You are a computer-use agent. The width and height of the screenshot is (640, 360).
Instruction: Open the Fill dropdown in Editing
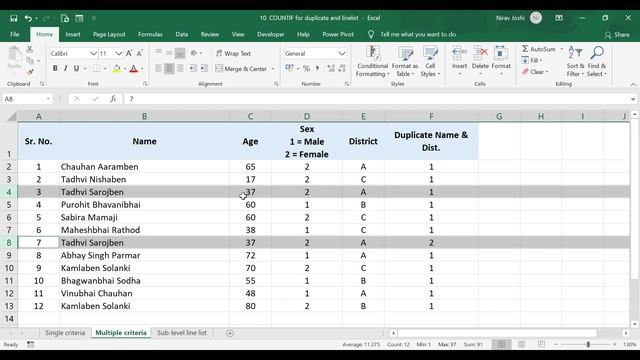[532, 60]
